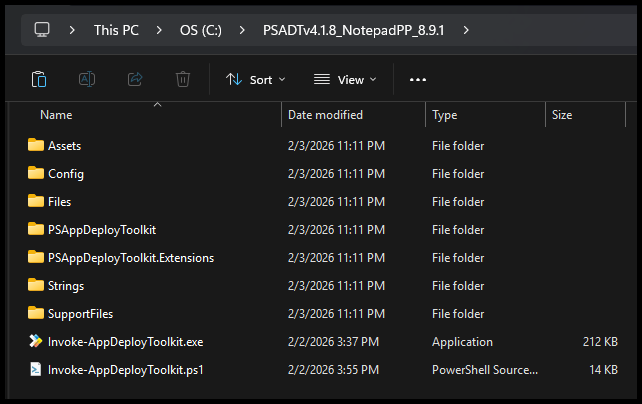
Task: Select the Config folder name
Action: pyautogui.click(x=66, y=174)
